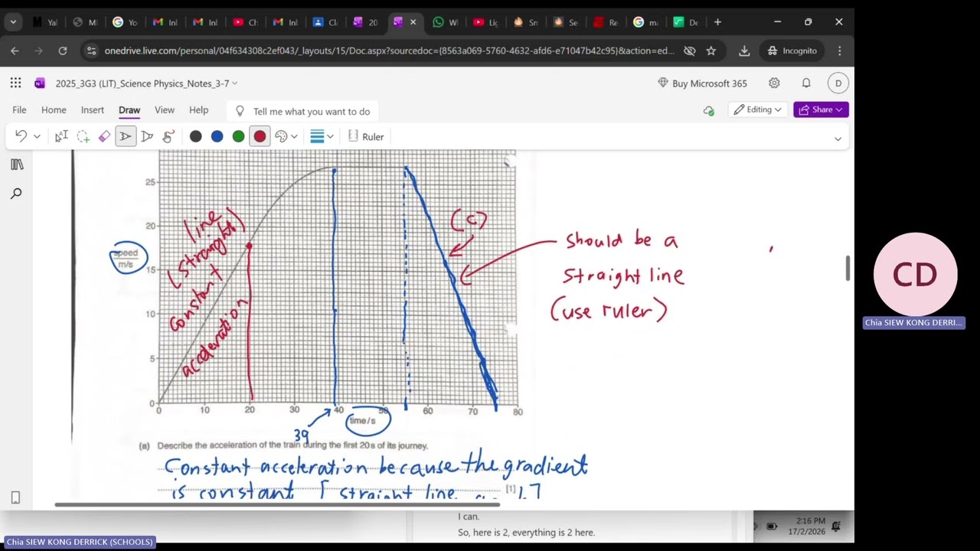Click the horizontal page scrollbar
This screenshot has height=551, width=980.
click(x=277, y=504)
